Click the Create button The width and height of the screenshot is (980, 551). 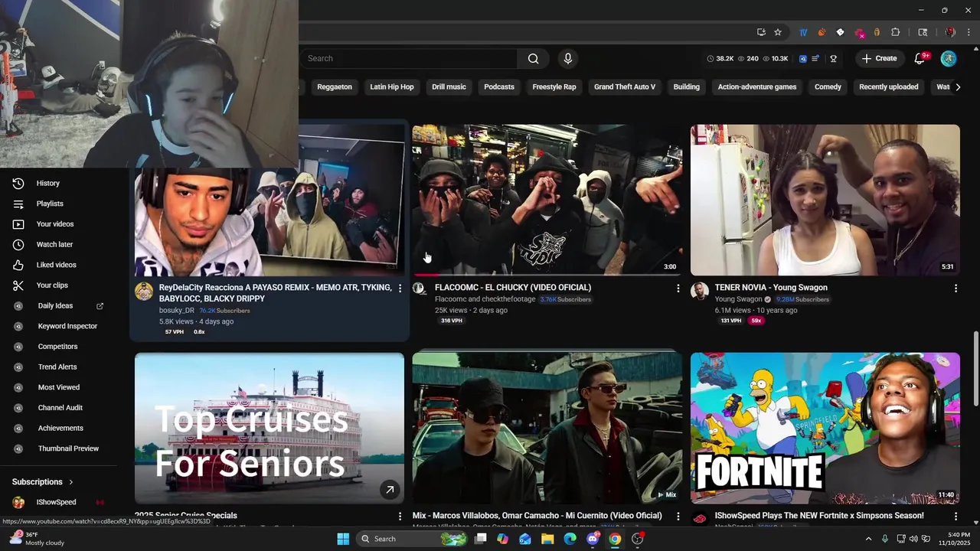(879, 58)
